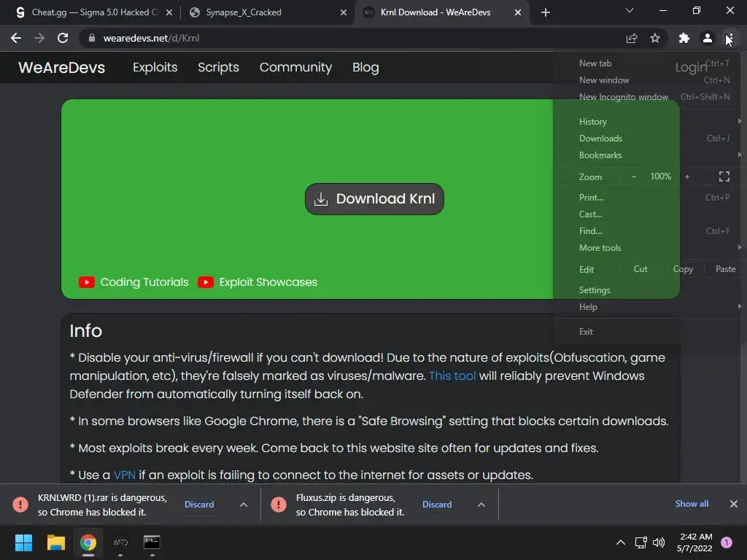Decrease zoom with the minus button

tap(634, 176)
